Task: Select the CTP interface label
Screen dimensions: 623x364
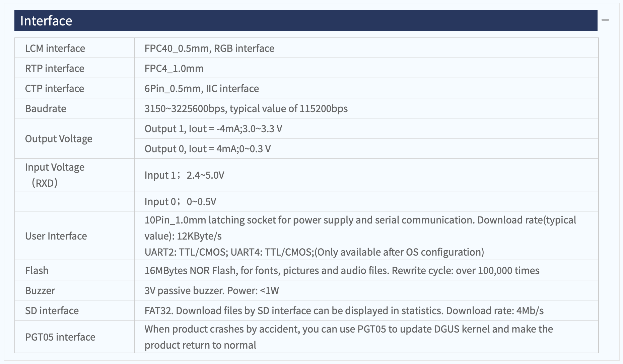Action: click(x=55, y=88)
